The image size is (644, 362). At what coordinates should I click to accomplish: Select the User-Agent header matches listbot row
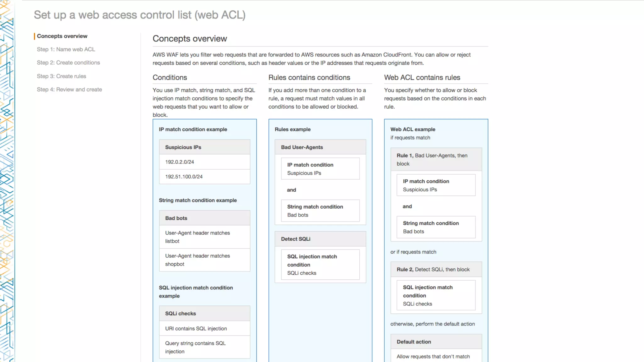[x=204, y=237]
